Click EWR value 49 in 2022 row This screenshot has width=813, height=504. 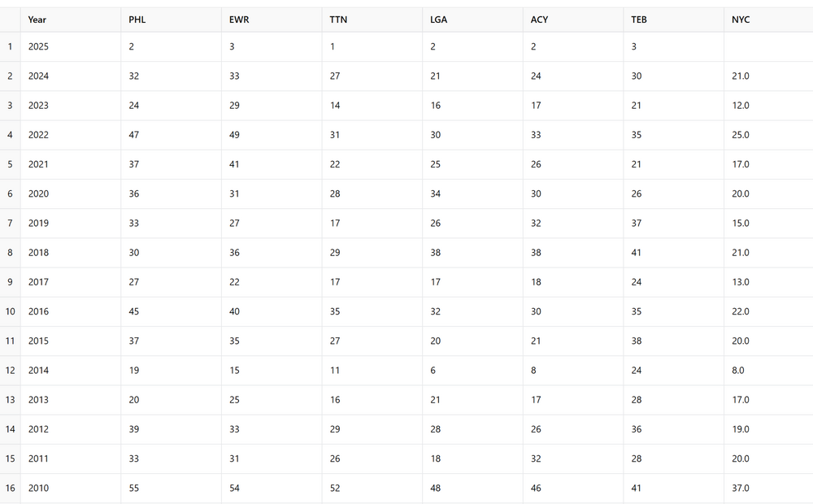(272, 135)
